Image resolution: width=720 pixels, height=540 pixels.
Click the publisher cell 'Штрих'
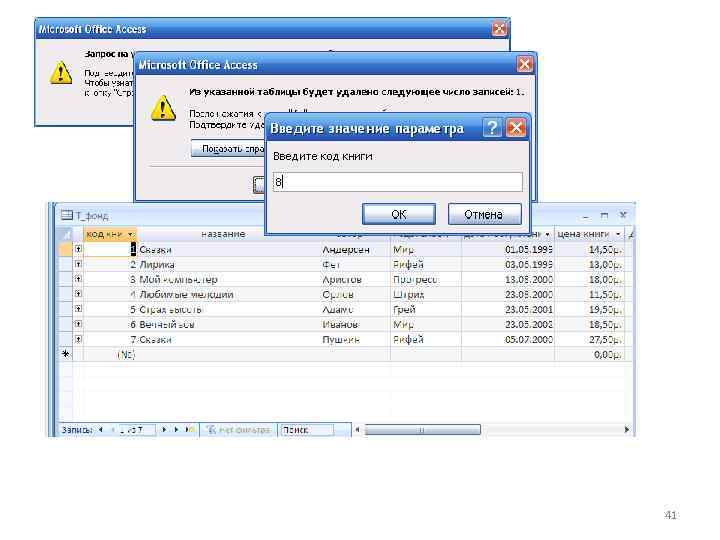[426, 294]
